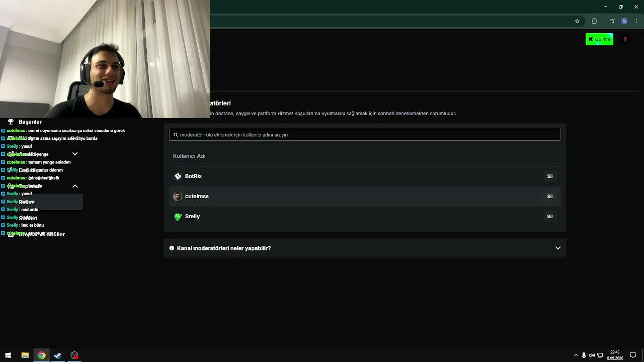Viewport: 644px width, 362px height.
Task: Open the Kick account avatar beside Go live
Action: click(625, 39)
